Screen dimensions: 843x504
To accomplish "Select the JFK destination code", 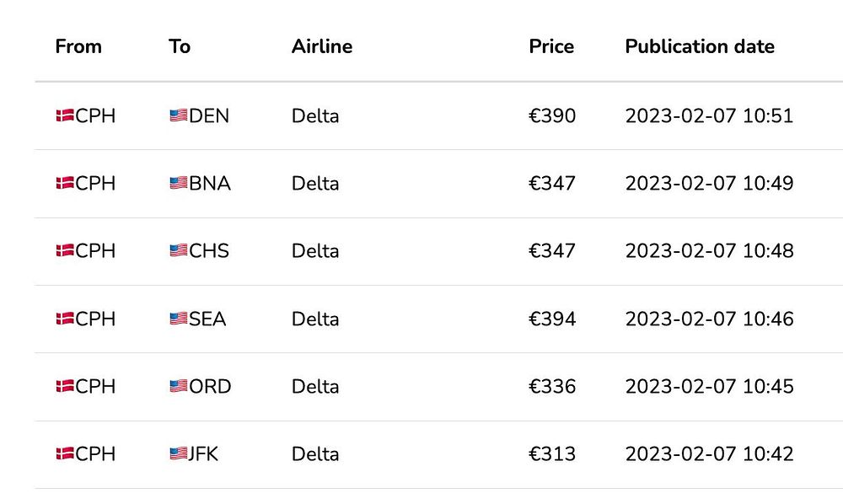I will tap(204, 453).
